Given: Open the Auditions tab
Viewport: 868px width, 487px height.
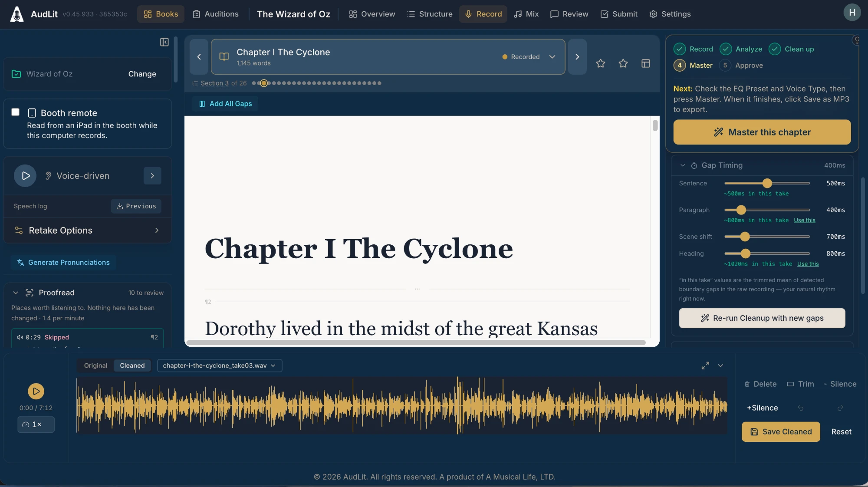Looking at the screenshot, I should [216, 14].
